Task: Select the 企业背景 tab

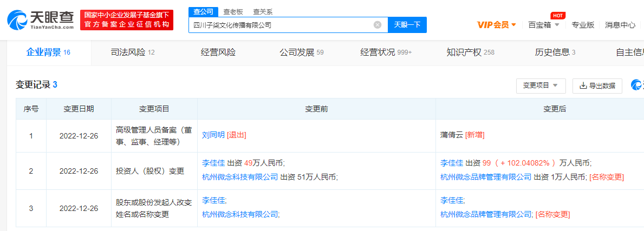Action: pyautogui.click(x=48, y=52)
